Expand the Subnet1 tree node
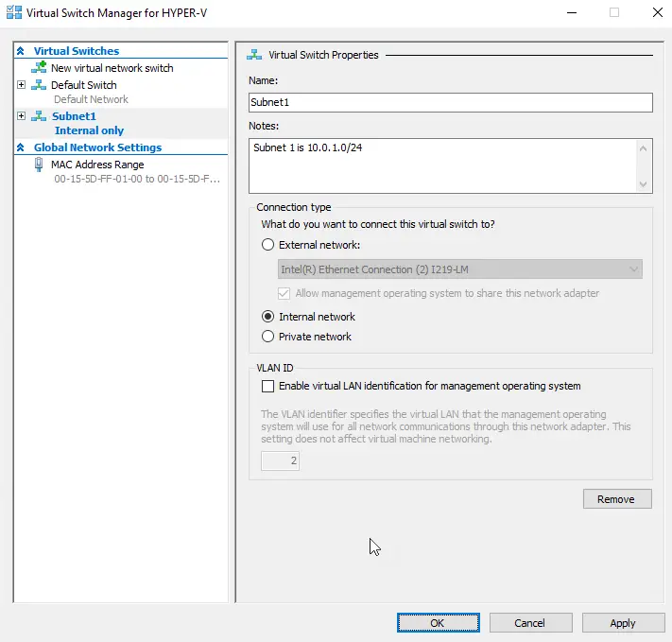The width and height of the screenshot is (672, 642). (x=21, y=115)
